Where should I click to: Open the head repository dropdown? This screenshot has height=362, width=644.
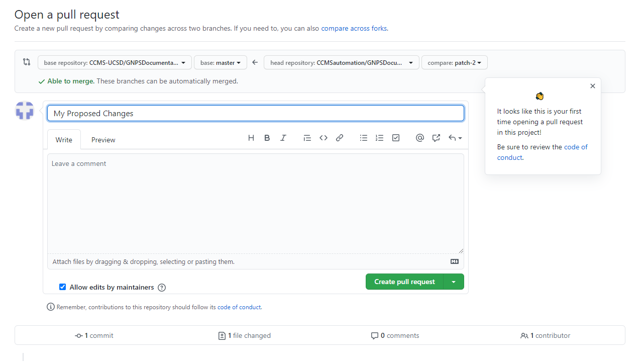click(x=342, y=63)
